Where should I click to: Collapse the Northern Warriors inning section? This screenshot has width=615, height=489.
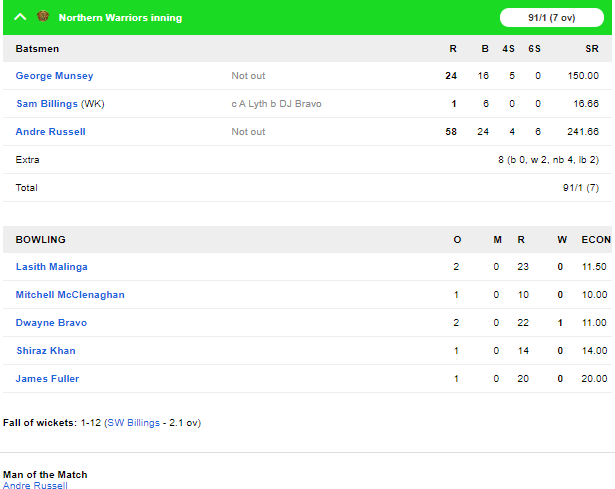point(20,17)
